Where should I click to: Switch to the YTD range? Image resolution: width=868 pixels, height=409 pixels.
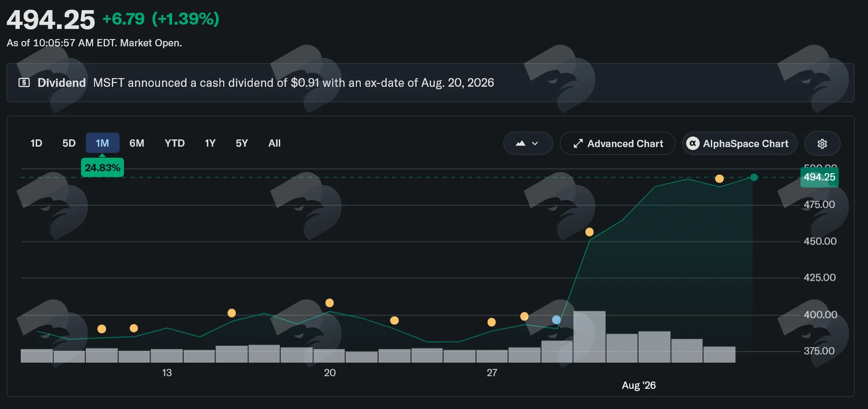pyautogui.click(x=175, y=143)
